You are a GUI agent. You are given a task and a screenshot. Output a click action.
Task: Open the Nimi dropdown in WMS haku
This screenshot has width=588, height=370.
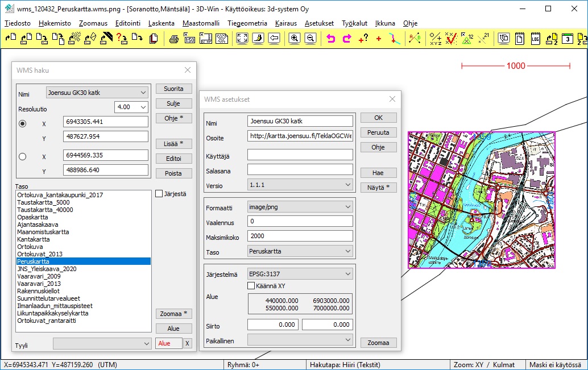pos(97,93)
